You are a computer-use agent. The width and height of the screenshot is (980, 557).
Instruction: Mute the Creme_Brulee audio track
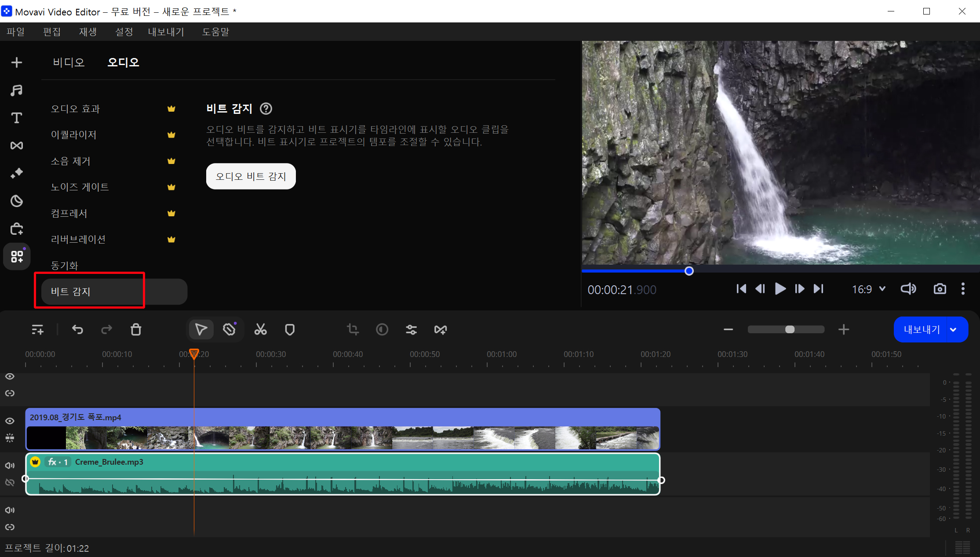click(x=10, y=465)
